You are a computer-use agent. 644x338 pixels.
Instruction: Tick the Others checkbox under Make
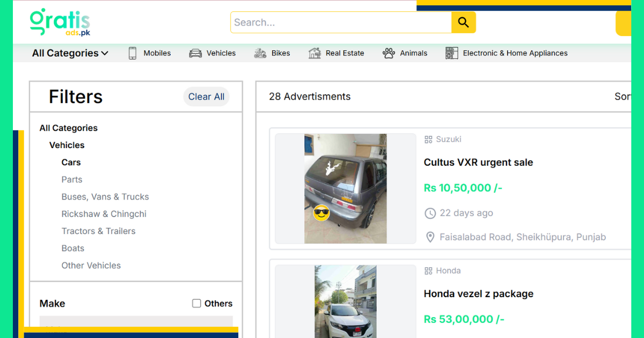196,304
